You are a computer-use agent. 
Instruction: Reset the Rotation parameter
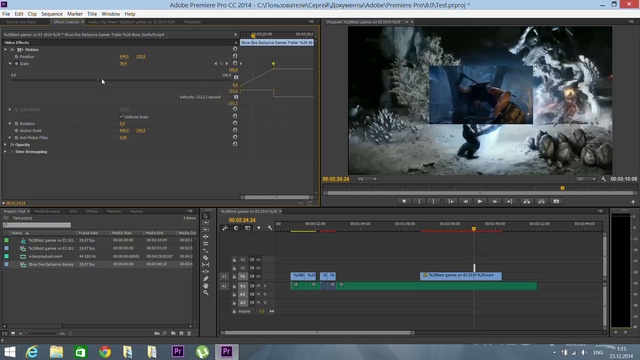tap(235, 123)
